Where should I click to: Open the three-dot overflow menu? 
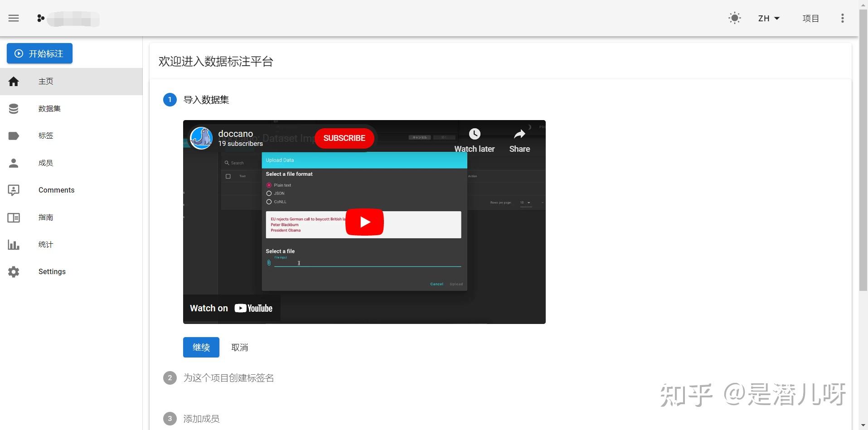843,18
